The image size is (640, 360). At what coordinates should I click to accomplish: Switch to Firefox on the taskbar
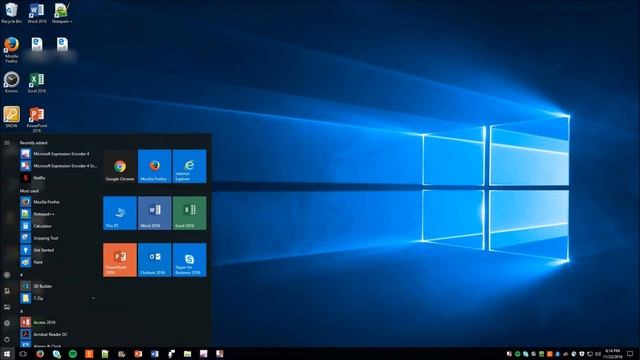pyautogui.click(x=40, y=354)
